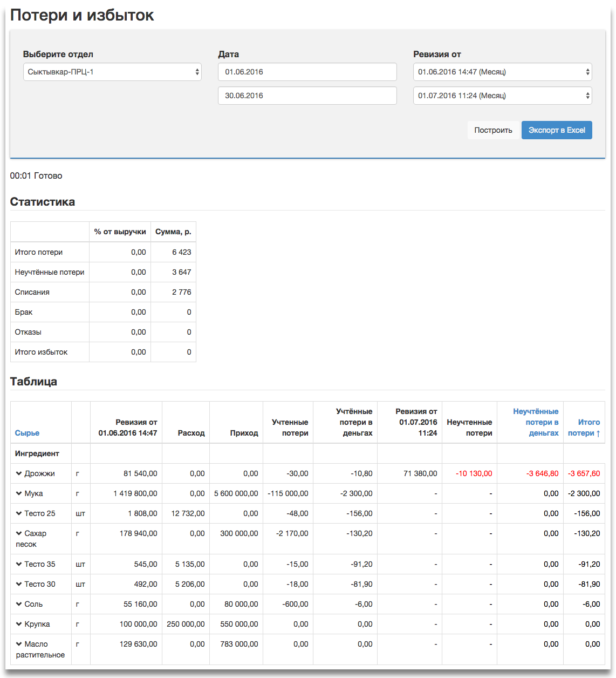616x678 pixels.
Task: Click the 12 732,00 Расход value
Action: pyautogui.click(x=188, y=513)
